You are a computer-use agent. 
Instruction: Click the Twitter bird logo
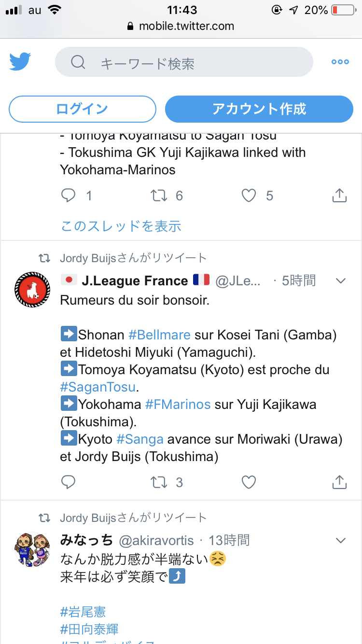click(20, 62)
